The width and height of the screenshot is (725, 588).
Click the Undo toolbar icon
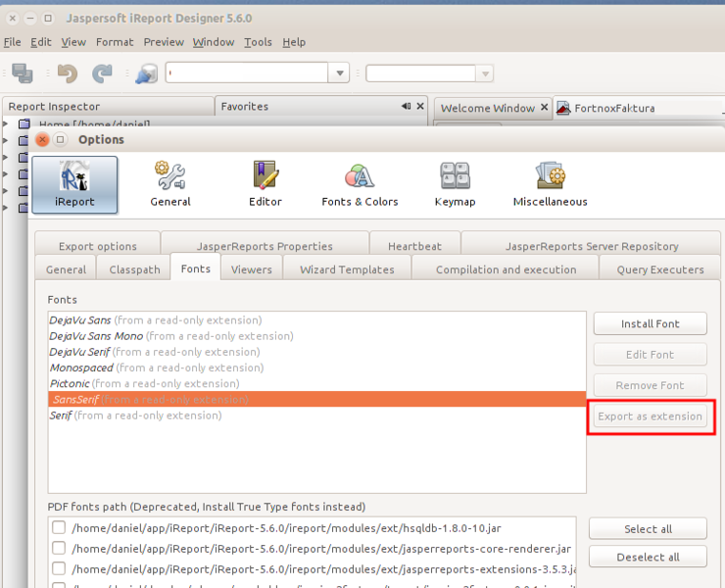point(67,73)
